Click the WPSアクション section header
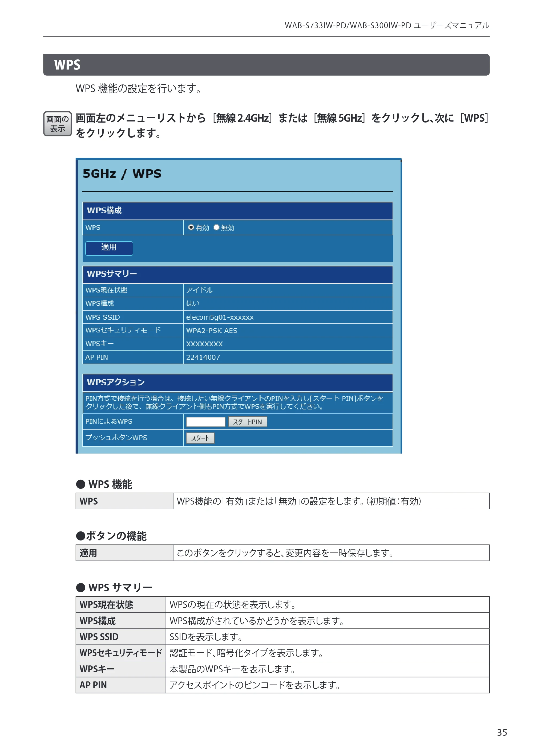Viewport: 533px width, 756px height. tap(237, 383)
